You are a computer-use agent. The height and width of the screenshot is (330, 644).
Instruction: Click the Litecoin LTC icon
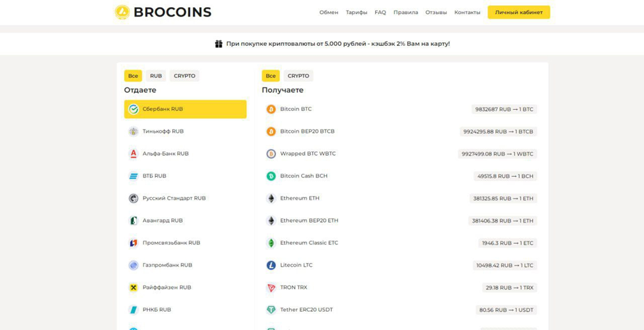pyautogui.click(x=271, y=266)
